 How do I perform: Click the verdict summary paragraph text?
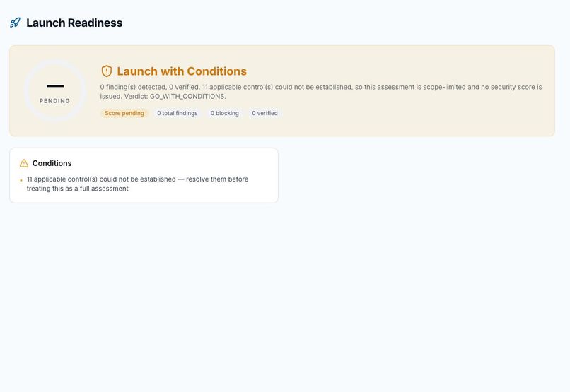[321, 92]
